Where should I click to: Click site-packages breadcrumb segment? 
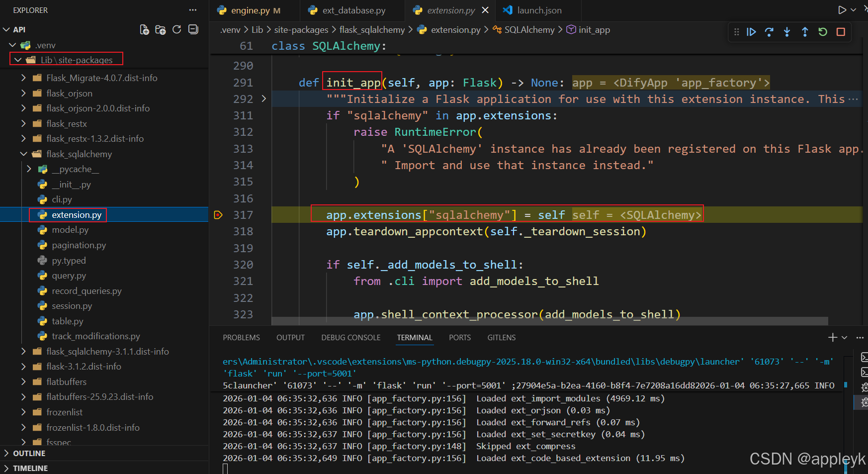point(301,30)
